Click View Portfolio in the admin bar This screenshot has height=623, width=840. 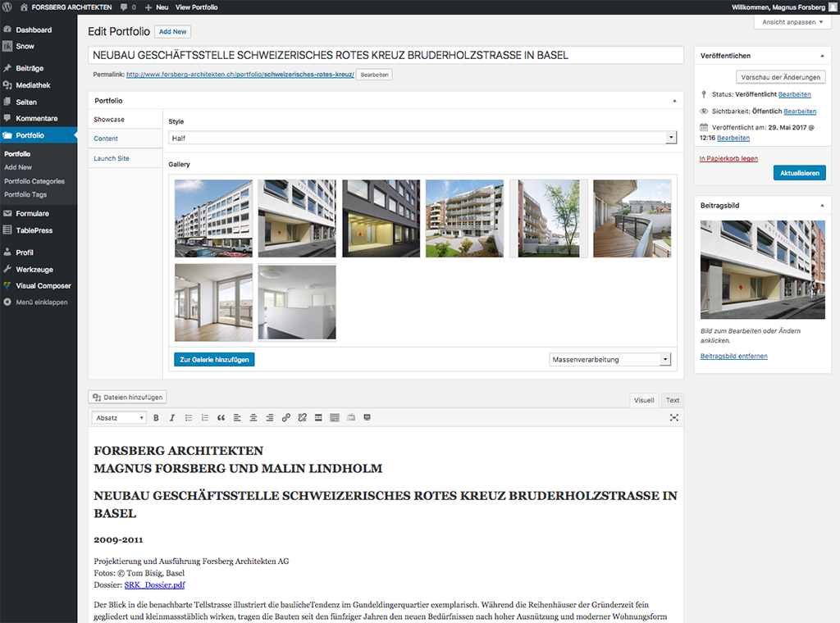click(197, 7)
